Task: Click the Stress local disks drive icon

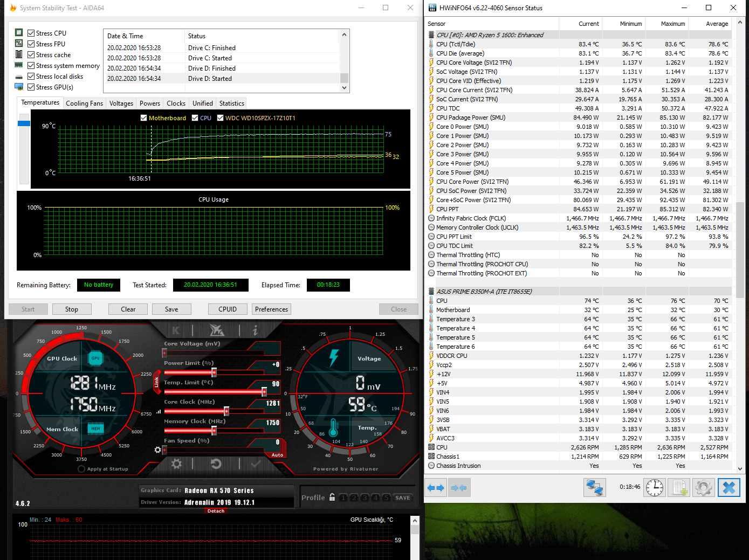Action: pos(19,77)
